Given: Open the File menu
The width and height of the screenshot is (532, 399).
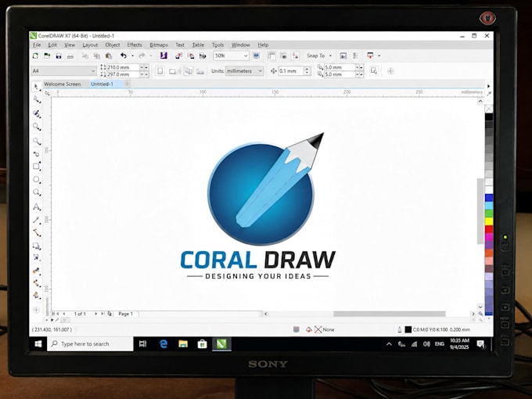Looking at the screenshot, I should point(37,45).
